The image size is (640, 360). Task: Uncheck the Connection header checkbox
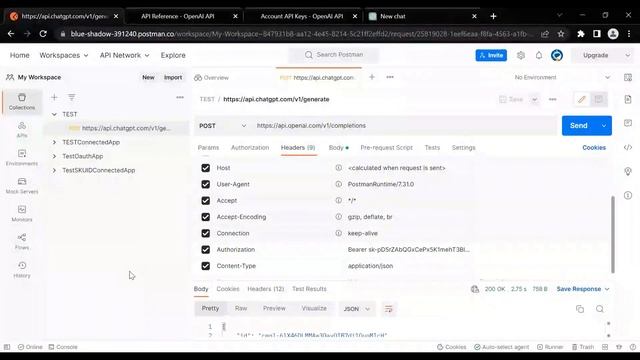click(205, 233)
